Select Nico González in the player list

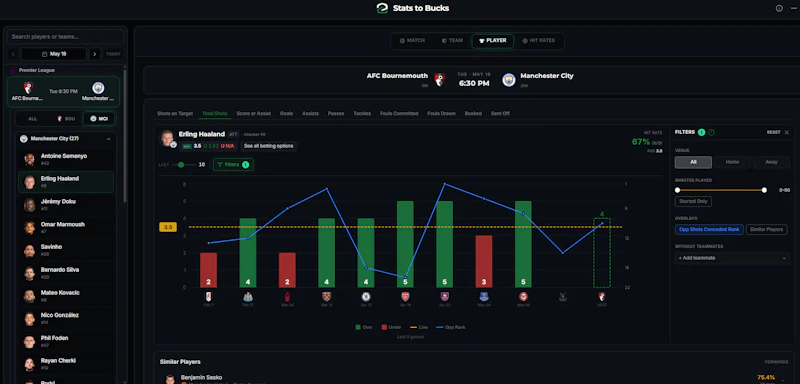coord(66,318)
